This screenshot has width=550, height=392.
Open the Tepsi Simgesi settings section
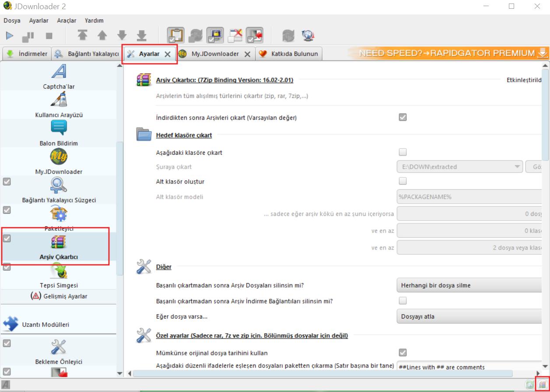[x=59, y=275]
